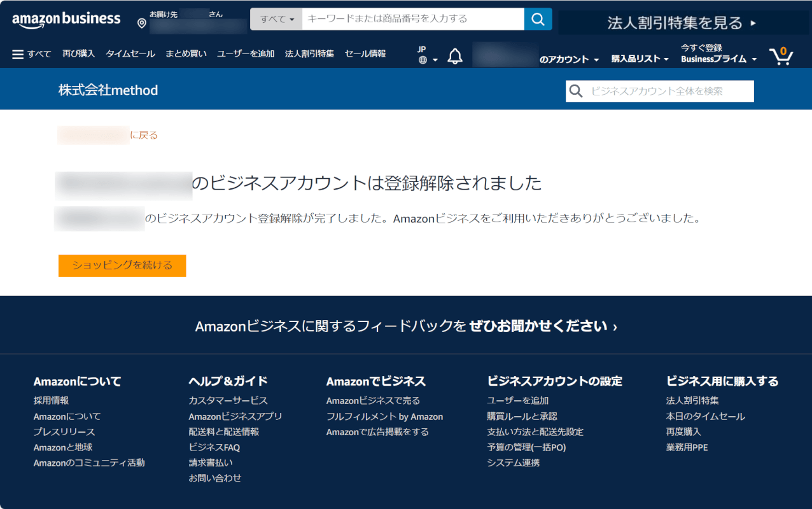The width and height of the screenshot is (812, 509).
Task: Open the Amazonビジネスアプリ footer link
Action: pos(235,417)
